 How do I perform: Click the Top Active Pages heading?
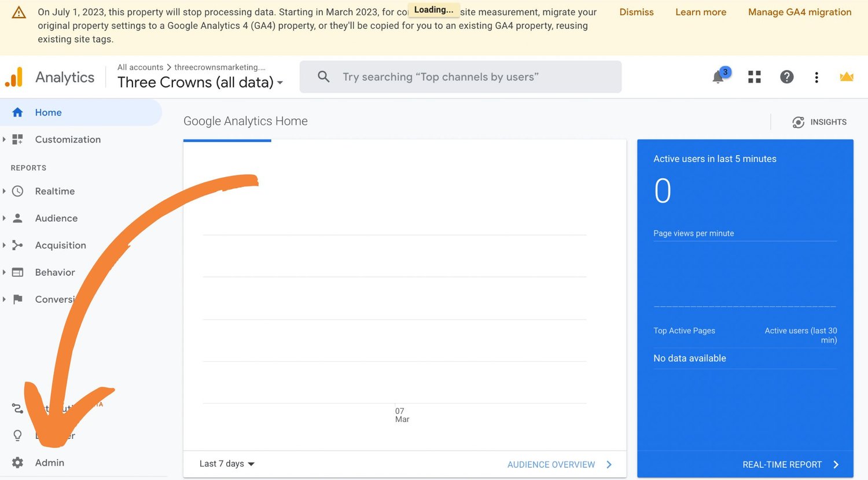tap(685, 331)
